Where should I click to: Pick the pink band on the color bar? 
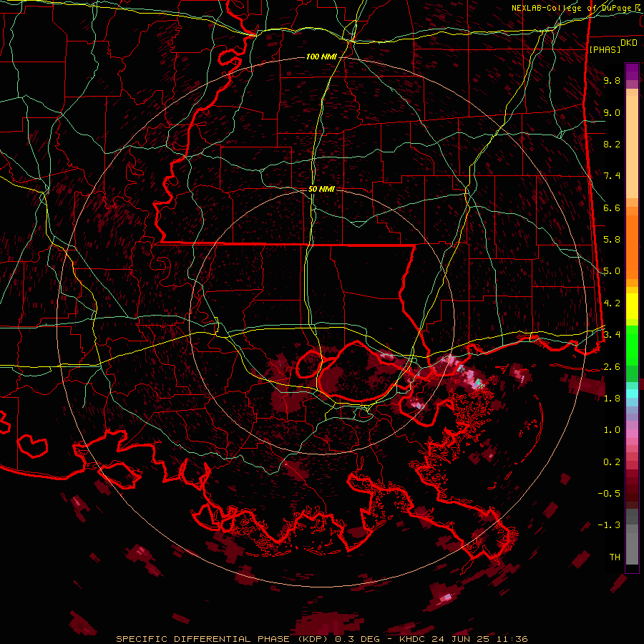pyautogui.click(x=632, y=434)
